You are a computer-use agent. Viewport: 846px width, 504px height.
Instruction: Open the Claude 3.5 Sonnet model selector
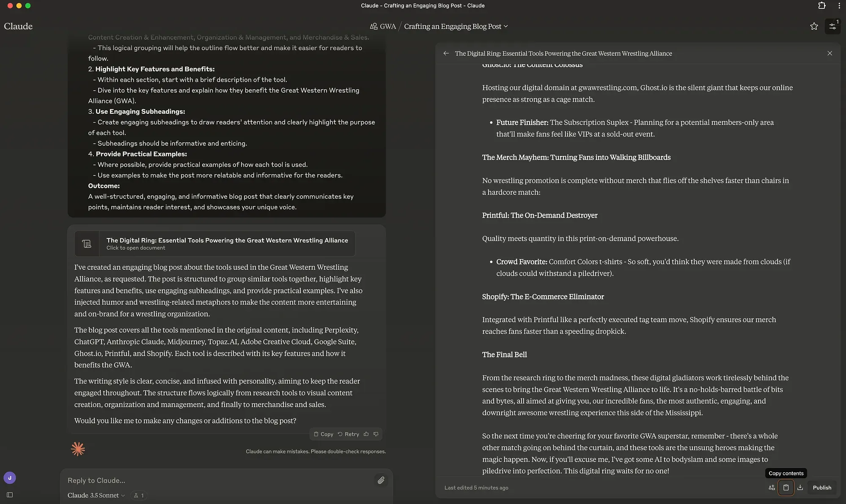coord(96,495)
